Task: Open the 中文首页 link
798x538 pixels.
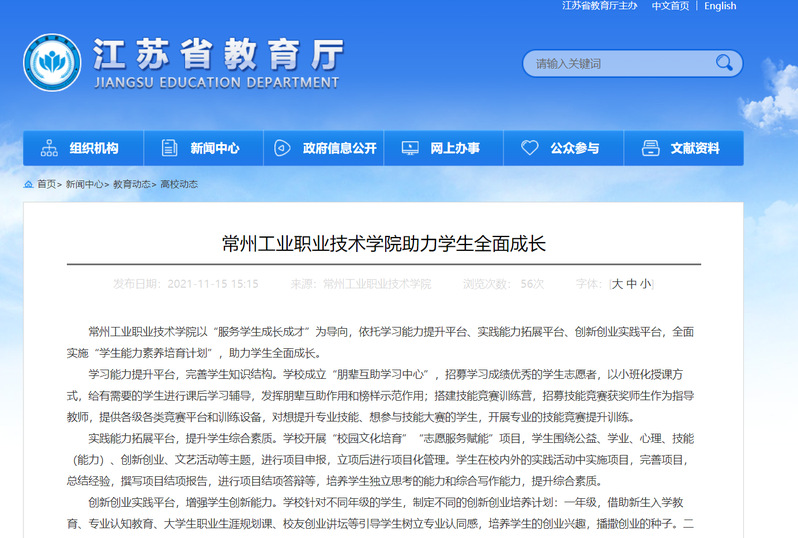Action: tap(670, 6)
